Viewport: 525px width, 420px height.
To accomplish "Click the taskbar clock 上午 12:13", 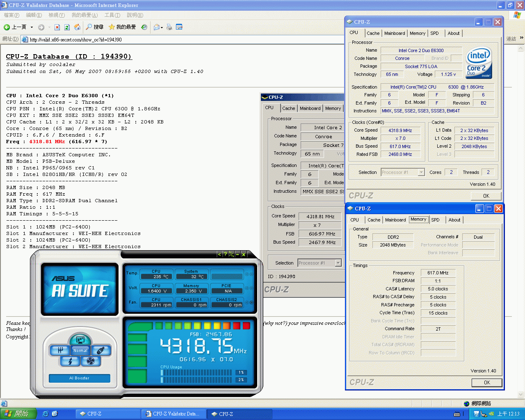I will [508, 414].
